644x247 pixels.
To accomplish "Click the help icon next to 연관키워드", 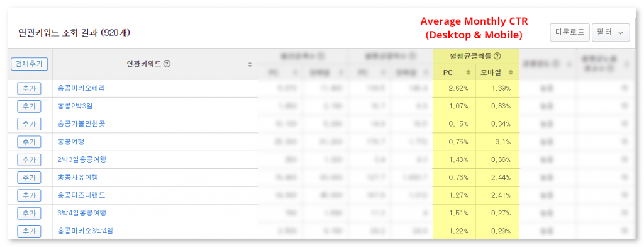I will coord(167,64).
